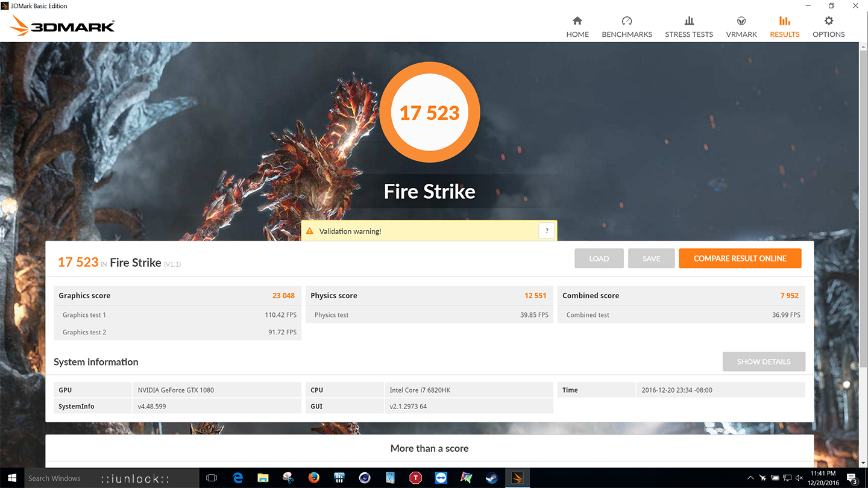
Task: Click the Graphics test 1 result 110.42 FPS
Action: pos(282,315)
